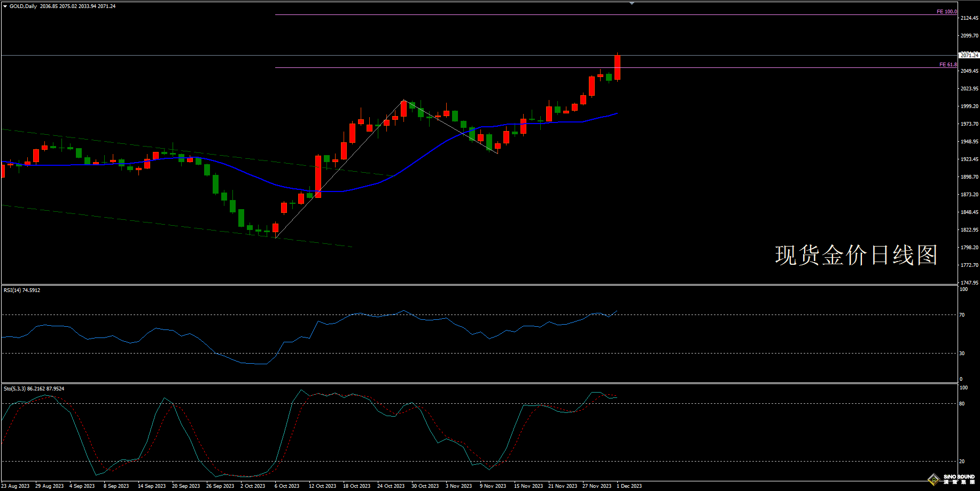
Task: Click the SINO SOUND watermark text
Action: (959, 477)
